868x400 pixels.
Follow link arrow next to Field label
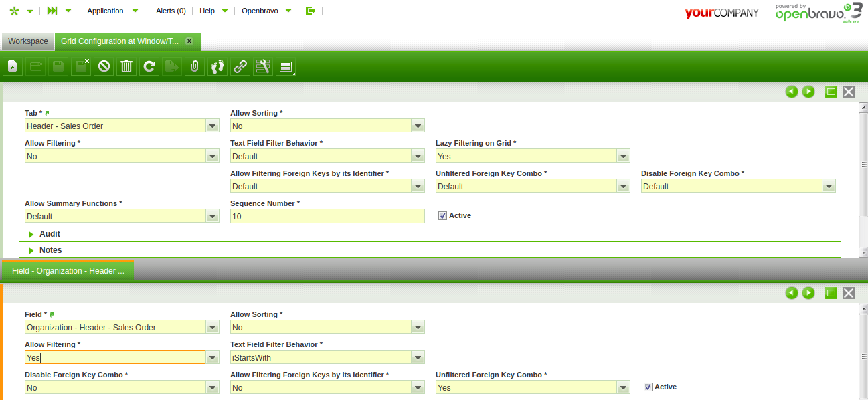pyautogui.click(x=52, y=315)
